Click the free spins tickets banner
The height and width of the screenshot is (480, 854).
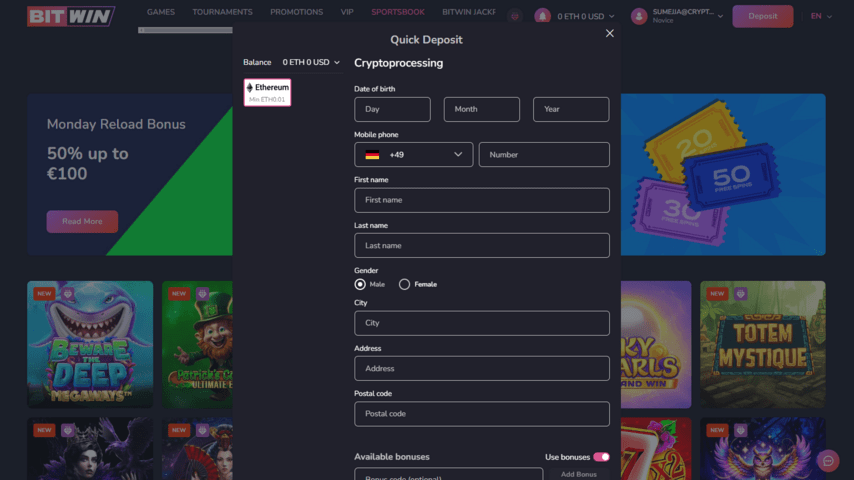tap(723, 174)
